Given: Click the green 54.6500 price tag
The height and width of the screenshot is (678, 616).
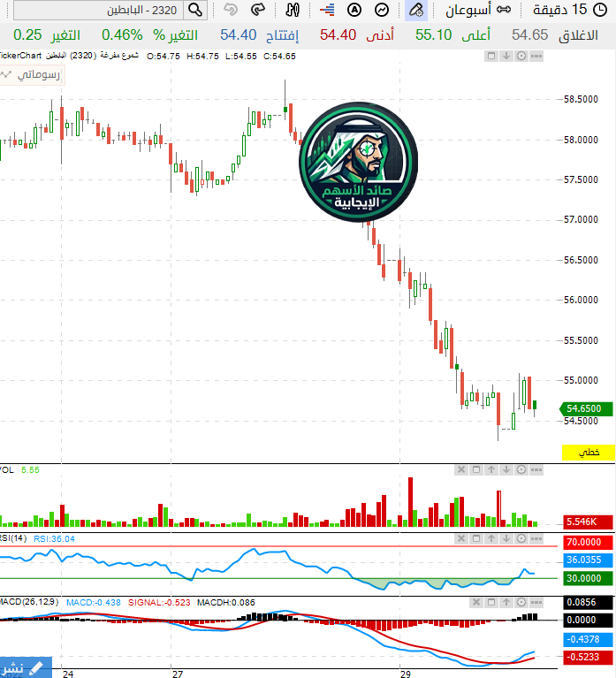Looking at the screenshot, I should pyautogui.click(x=586, y=408).
